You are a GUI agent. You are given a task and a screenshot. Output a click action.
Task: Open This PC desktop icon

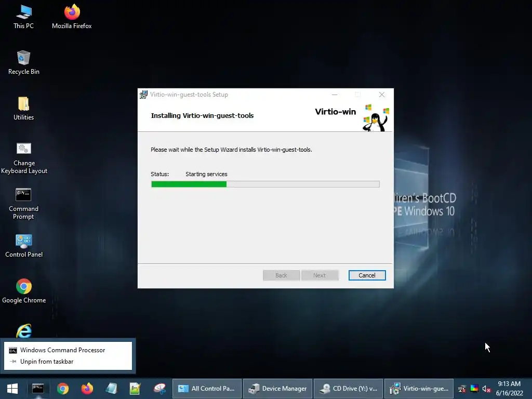click(23, 17)
